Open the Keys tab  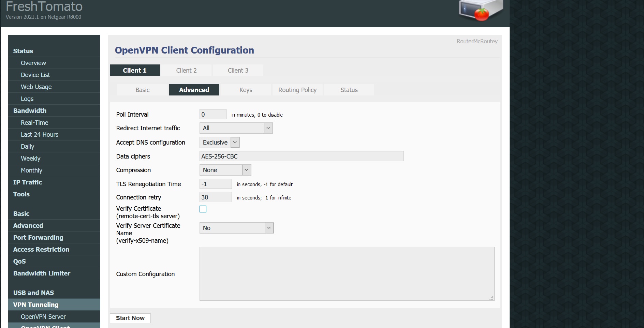(246, 90)
